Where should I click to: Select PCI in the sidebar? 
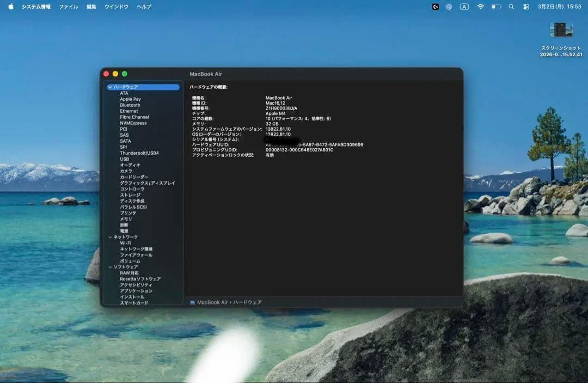[124, 129]
